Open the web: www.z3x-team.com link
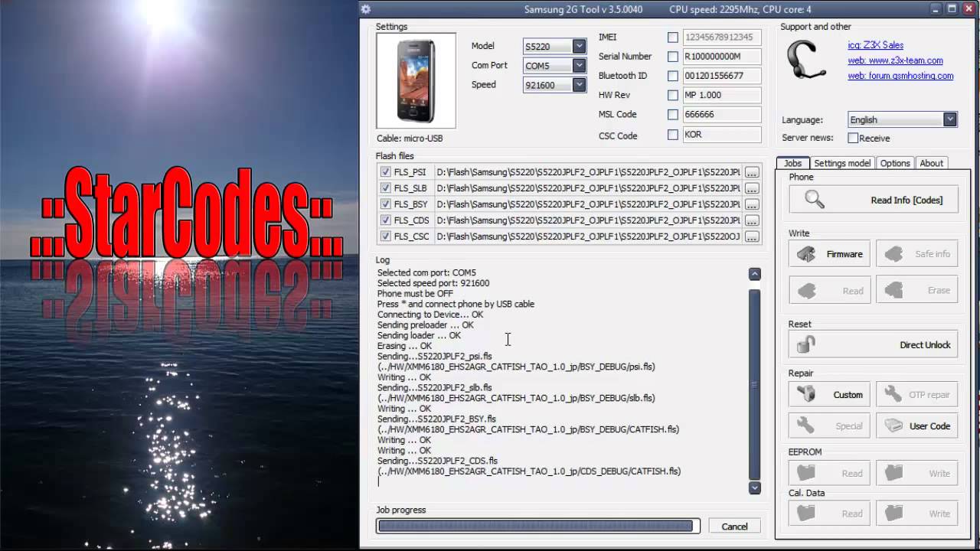Image resolution: width=980 pixels, height=551 pixels. [895, 60]
